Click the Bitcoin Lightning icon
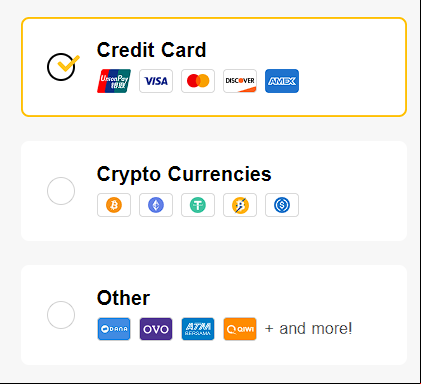Viewport: 421px width, 384px height. point(240,205)
